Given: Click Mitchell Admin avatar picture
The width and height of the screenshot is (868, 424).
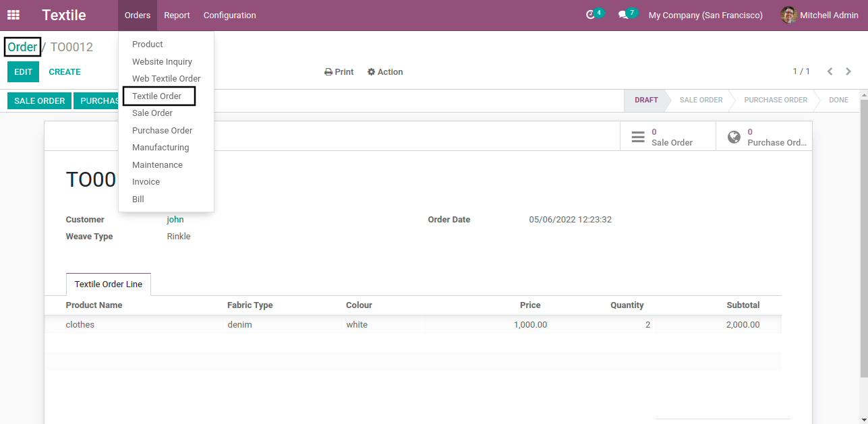Looking at the screenshot, I should 788,15.
